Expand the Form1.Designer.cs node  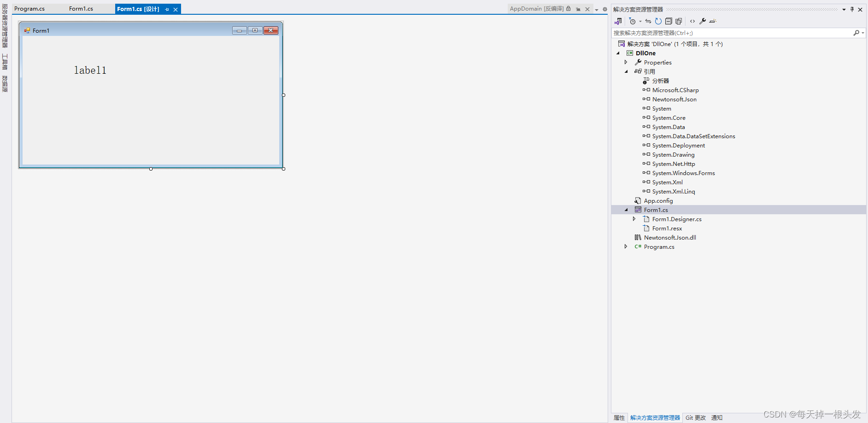pos(634,219)
